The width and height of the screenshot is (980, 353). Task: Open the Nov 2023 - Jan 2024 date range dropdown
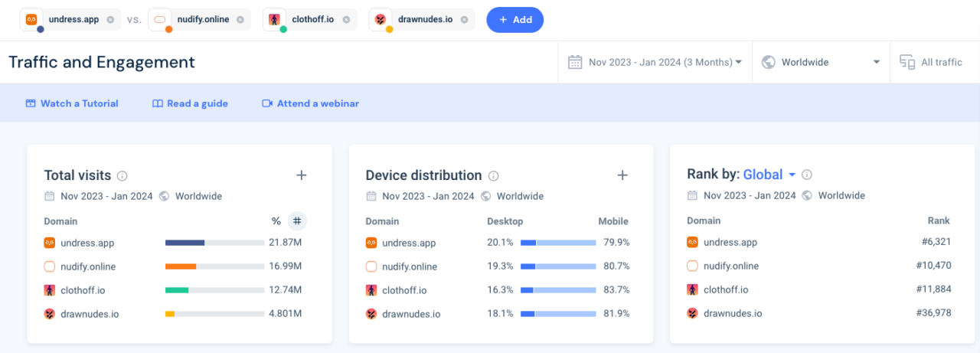(x=655, y=62)
